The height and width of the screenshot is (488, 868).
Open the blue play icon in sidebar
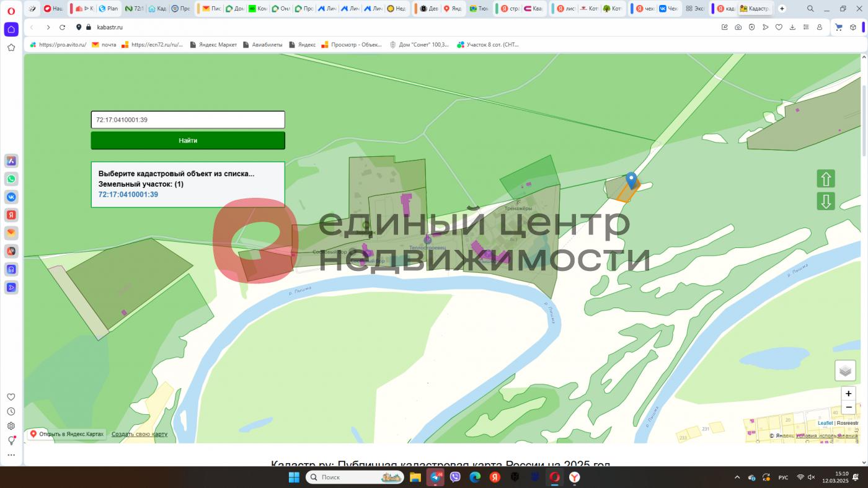pos(11,287)
